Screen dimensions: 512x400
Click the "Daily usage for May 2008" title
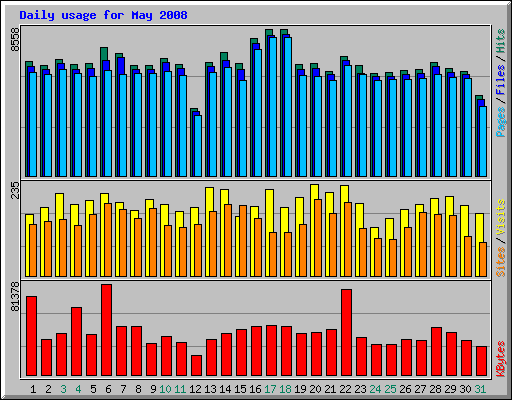(x=103, y=15)
